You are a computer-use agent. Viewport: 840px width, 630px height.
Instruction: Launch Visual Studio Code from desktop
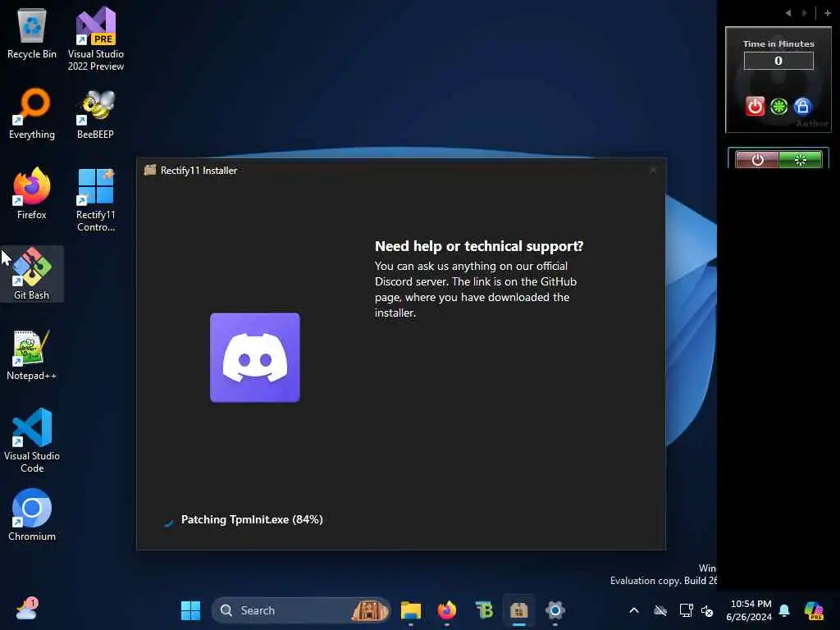click(32, 441)
